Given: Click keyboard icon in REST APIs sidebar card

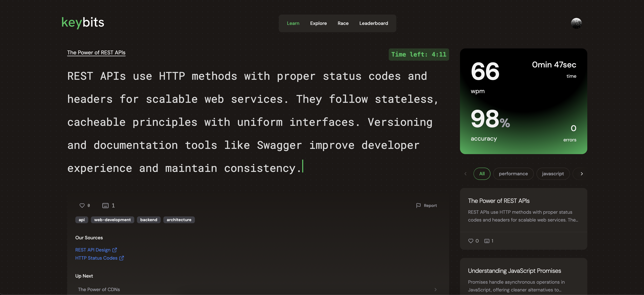Looking at the screenshot, I should (487, 241).
